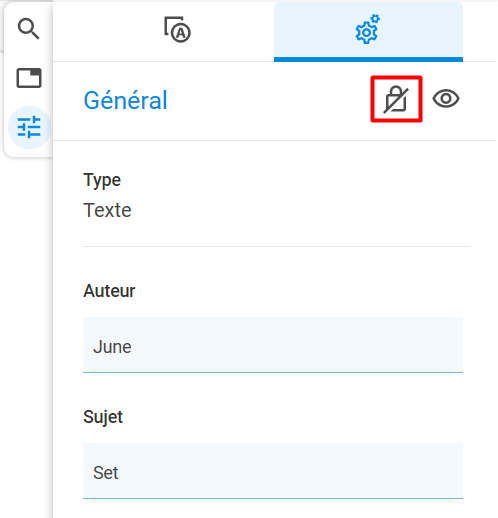This screenshot has width=498, height=518.
Task: Toggle annotation visibility with eye icon
Action: [x=446, y=99]
